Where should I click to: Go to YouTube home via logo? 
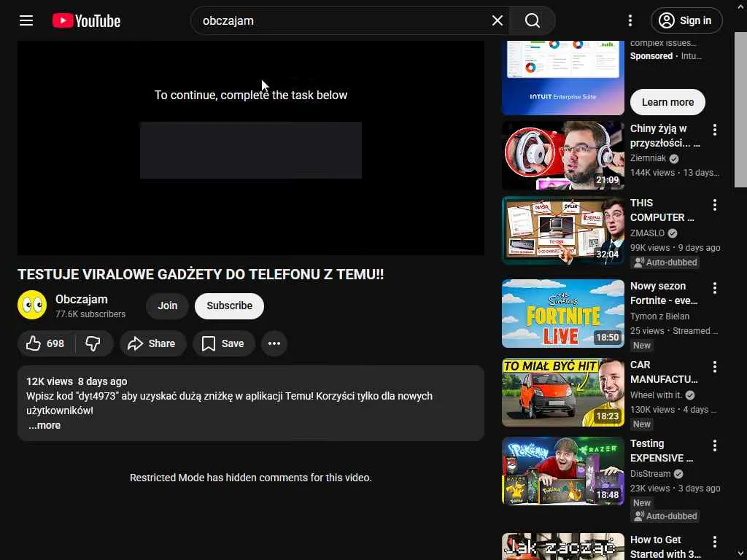pos(86,20)
